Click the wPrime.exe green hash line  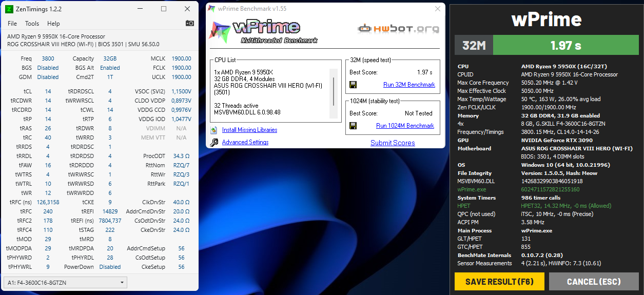[x=518, y=189]
